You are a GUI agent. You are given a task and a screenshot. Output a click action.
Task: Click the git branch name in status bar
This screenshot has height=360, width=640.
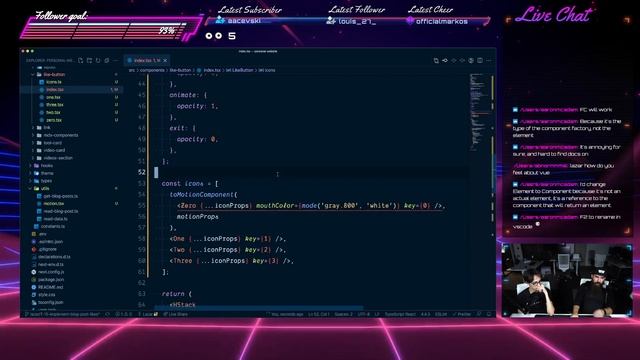click(62, 314)
